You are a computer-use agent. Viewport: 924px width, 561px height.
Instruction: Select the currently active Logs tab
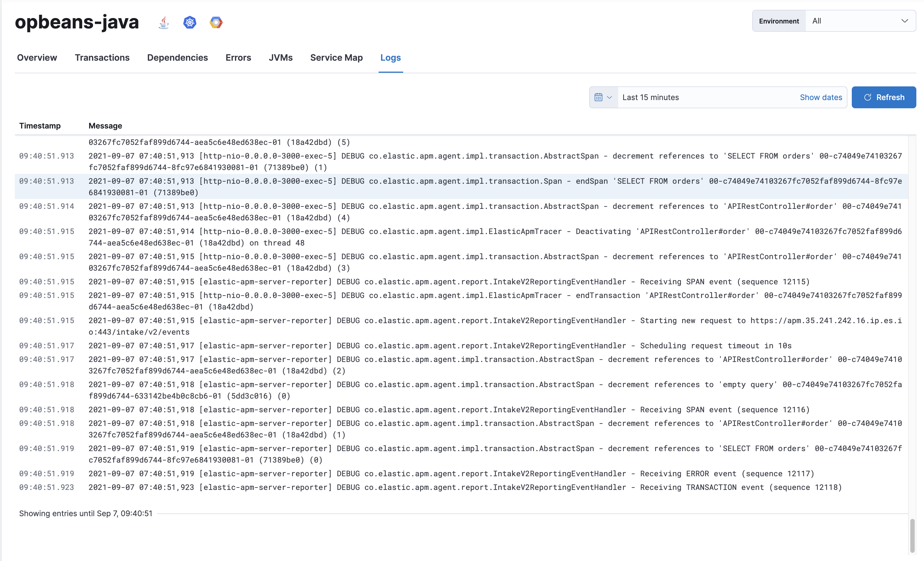390,58
